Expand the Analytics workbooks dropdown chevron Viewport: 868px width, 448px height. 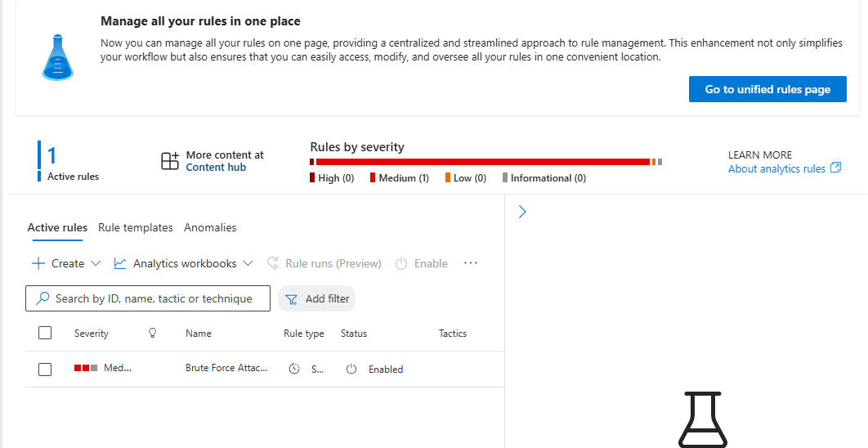click(x=248, y=263)
